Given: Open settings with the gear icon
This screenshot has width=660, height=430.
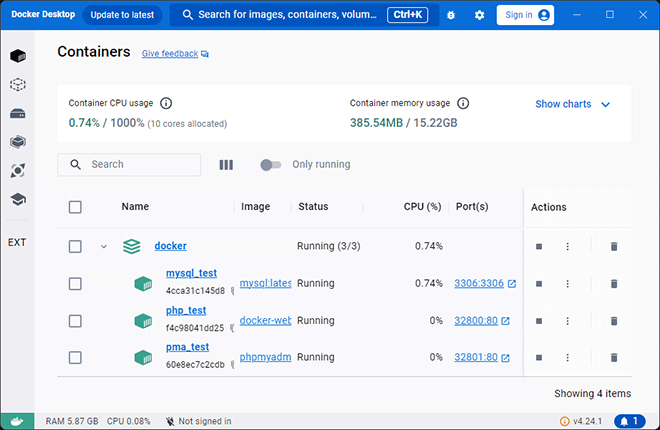Looking at the screenshot, I should tap(479, 15).
